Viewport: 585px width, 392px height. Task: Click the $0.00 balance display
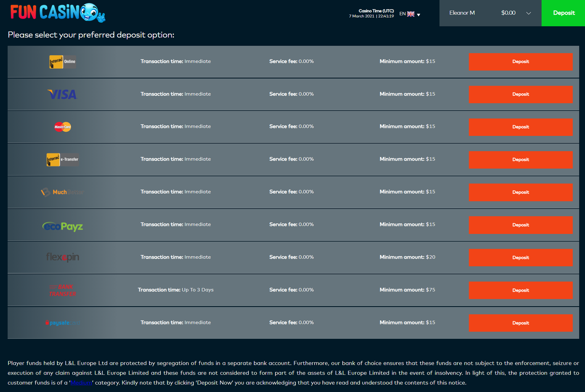(508, 13)
